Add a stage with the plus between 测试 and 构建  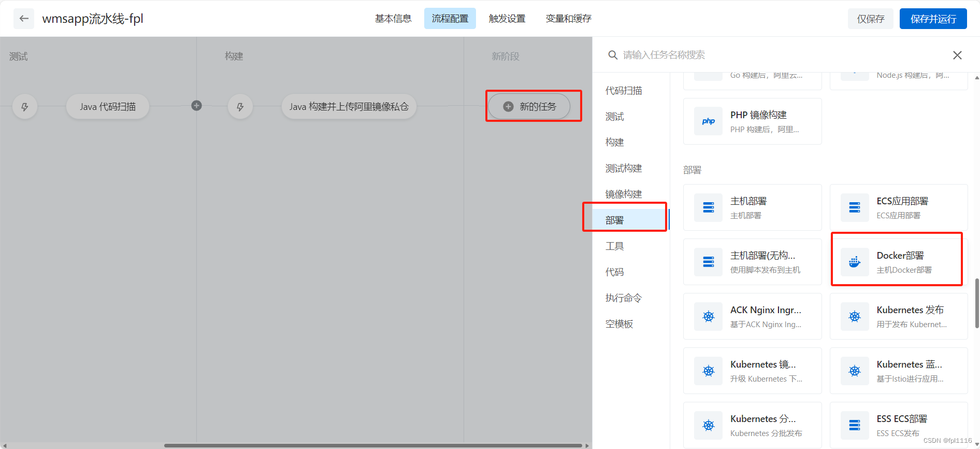point(196,106)
